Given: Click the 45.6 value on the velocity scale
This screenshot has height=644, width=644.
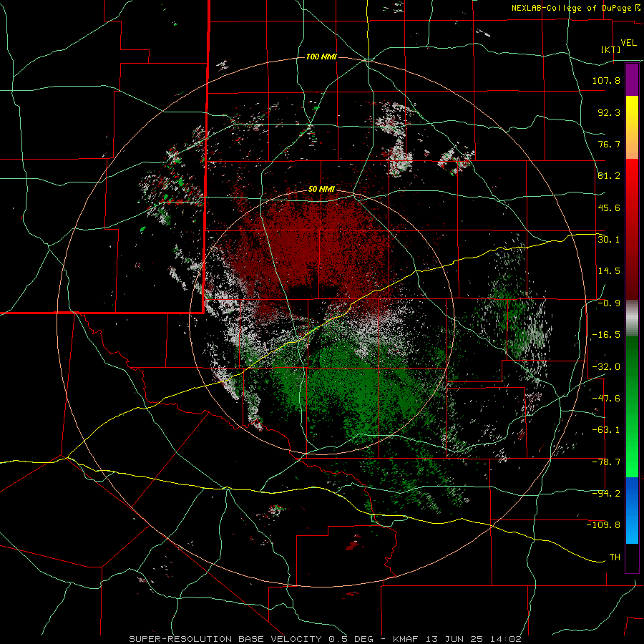Looking at the screenshot, I should pos(609,208).
